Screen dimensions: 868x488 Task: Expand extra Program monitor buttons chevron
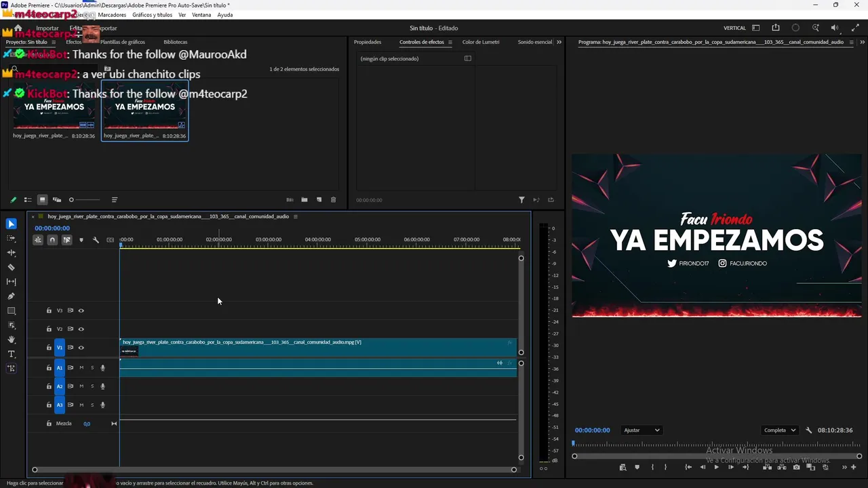coord(844,467)
